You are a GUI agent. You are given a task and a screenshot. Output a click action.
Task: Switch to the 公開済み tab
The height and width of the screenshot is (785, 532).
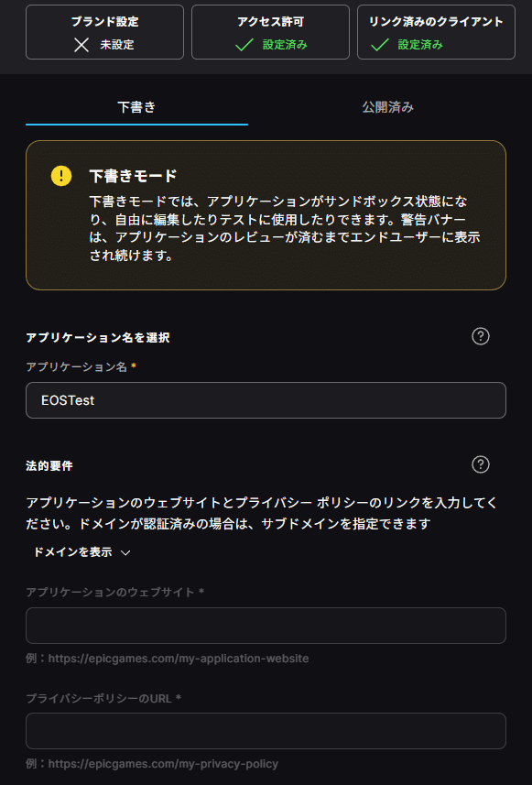tap(386, 106)
